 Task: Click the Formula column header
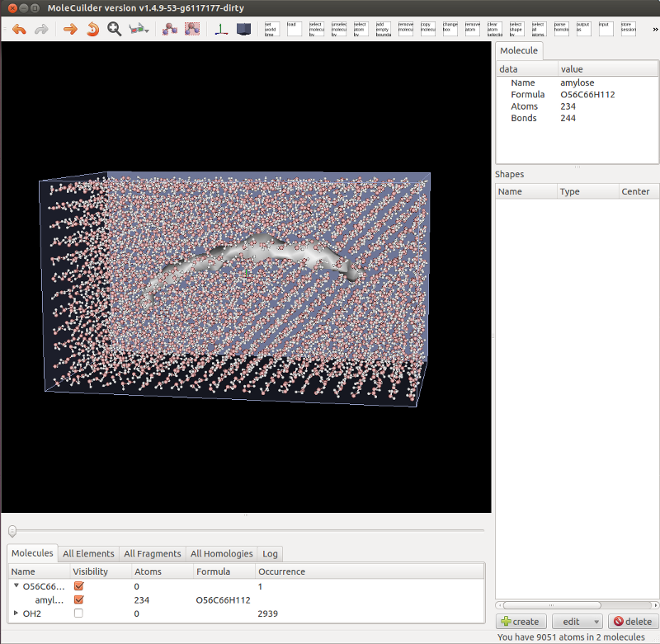[x=224, y=571]
